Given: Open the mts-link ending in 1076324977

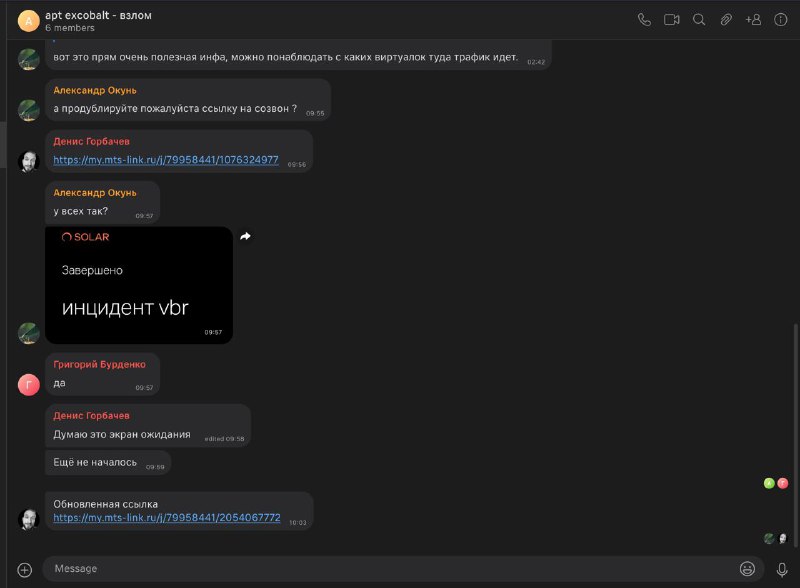Looking at the screenshot, I should (166, 160).
